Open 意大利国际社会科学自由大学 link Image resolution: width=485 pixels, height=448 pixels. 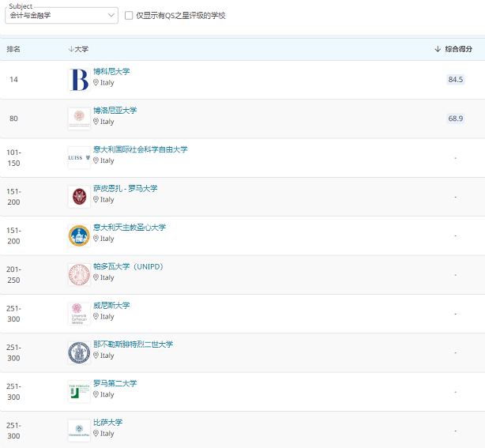[x=141, y=149]
